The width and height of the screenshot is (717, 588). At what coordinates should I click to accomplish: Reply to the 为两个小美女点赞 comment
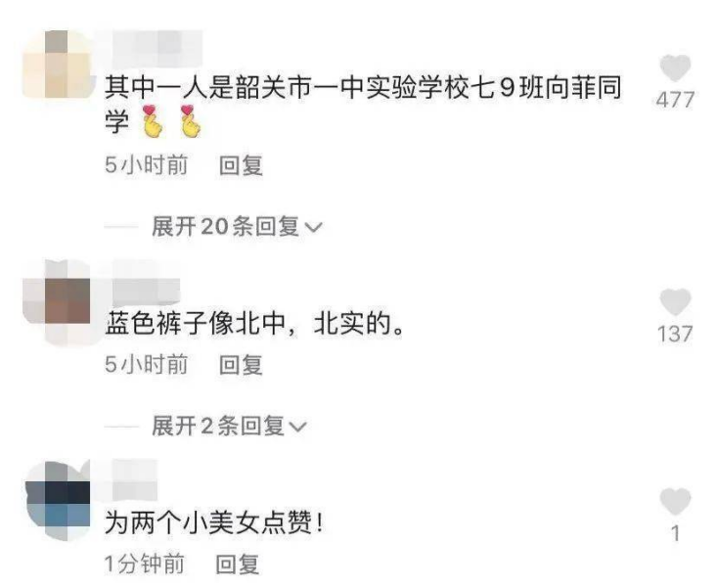[x=237, y=565]
